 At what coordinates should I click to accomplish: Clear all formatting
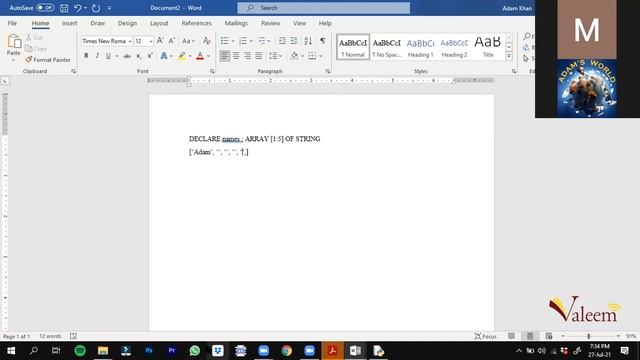pyautogui.click(x=207, y=41)
